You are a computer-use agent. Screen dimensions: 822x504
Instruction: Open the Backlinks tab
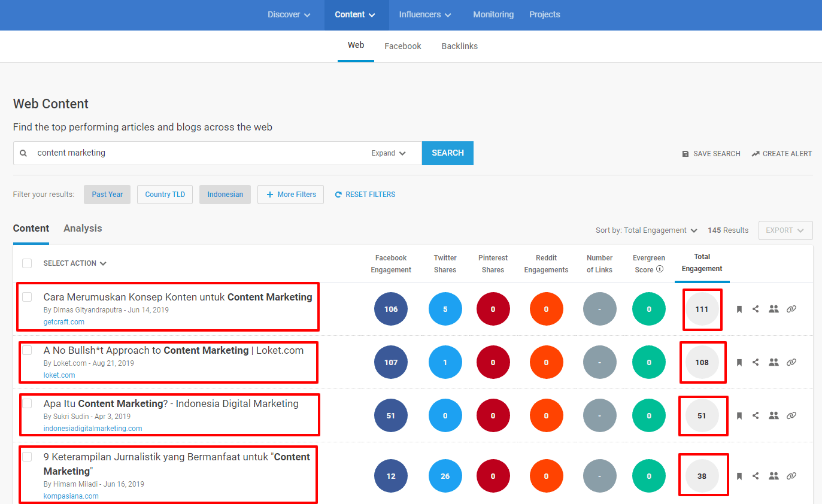click(459, 46)
